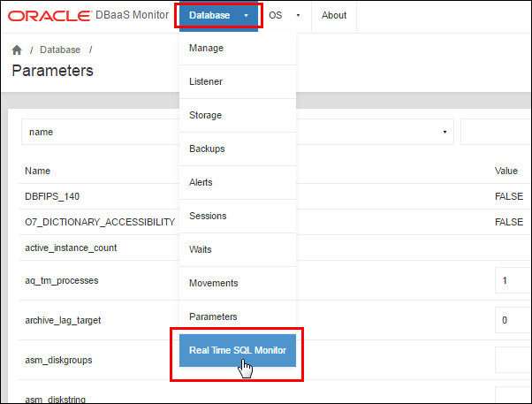Edit the archive_lag_target value field
Viewport: 532px width, 404px height.
pyautogui.click(x=513, y=320)
